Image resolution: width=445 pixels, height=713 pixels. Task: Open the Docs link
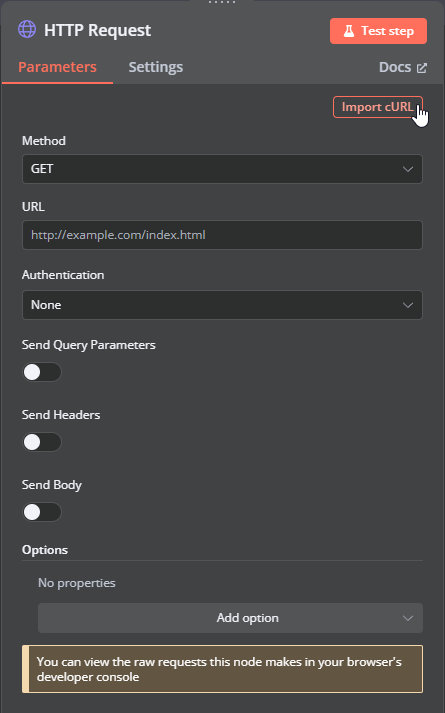coord(403,67)
